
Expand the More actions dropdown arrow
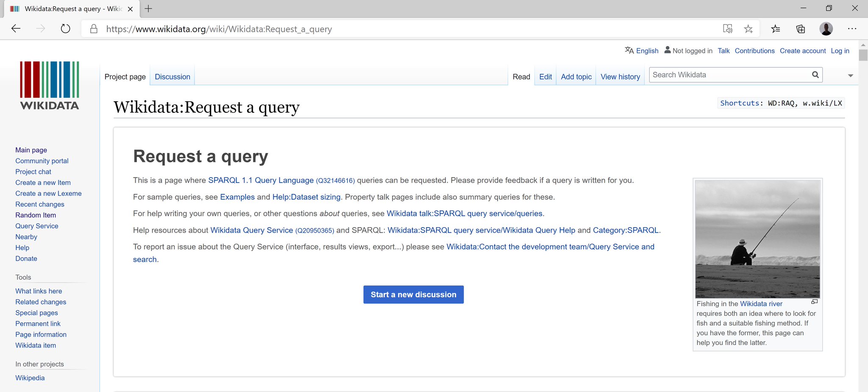click(x=850, y=76)
